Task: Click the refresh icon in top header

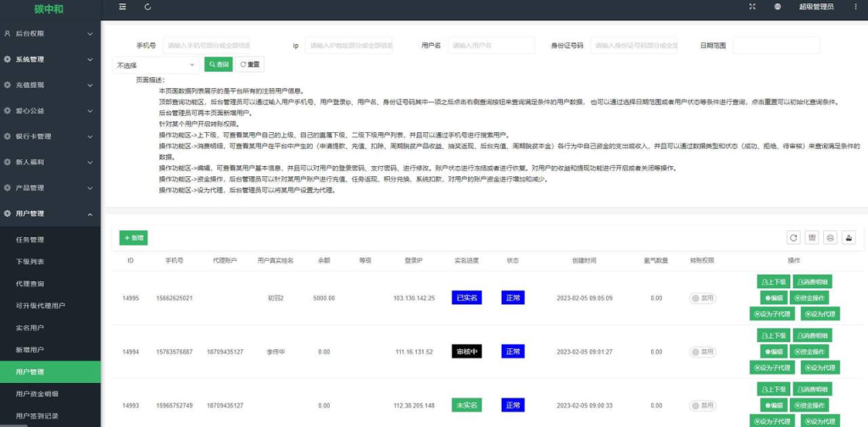Action: (147, 7)
